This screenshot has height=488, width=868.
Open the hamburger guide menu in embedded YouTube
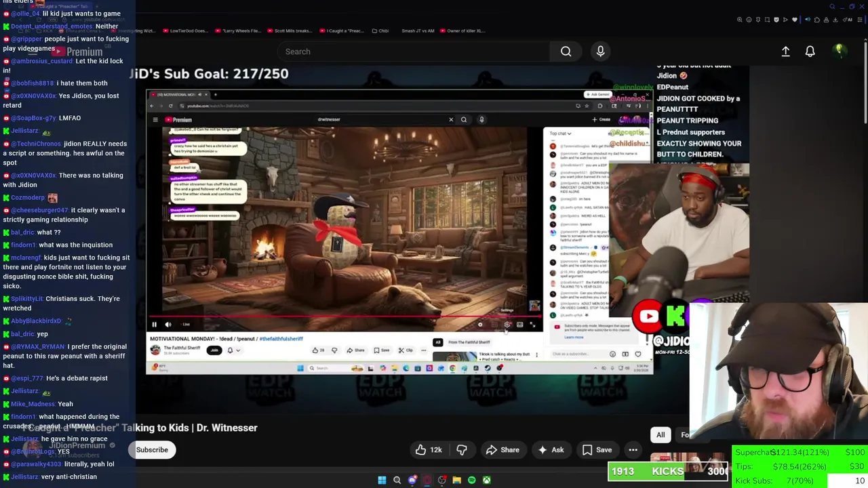tap(155, 120)
